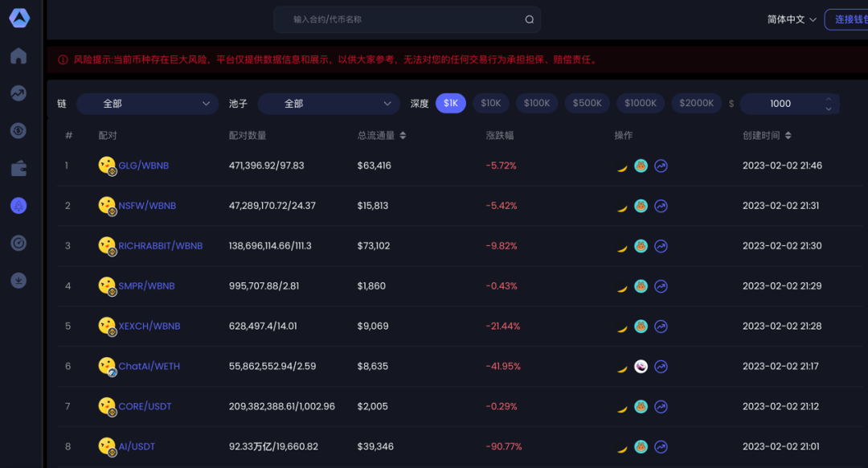The image size is (868, 468).
Task: Select the $100K depth filter
Action: pos(537,103)
